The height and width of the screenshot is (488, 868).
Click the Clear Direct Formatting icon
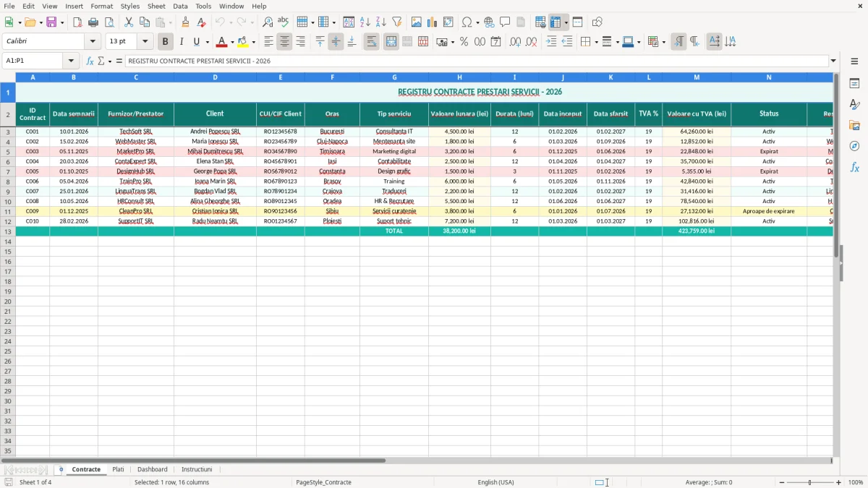click(202, 22)
